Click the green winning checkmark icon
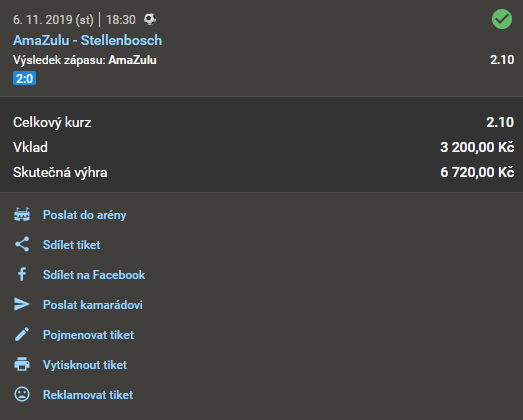The width and height of the screenshot is (523, 420). 502,19
